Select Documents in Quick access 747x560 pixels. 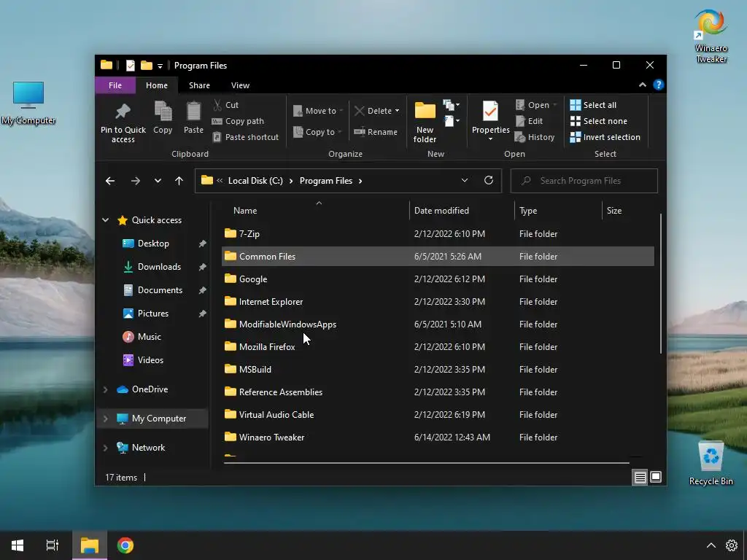coord(160,290)
